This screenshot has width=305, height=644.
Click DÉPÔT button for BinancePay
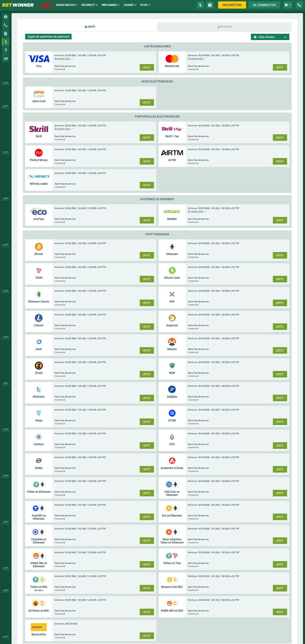[x=147, y=636]
